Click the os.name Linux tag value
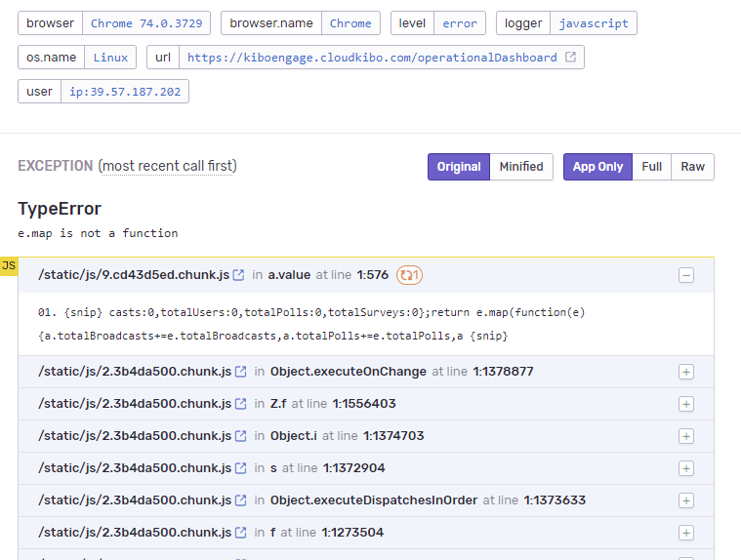This screenshot has height=560, width=741. coord(110,58)
